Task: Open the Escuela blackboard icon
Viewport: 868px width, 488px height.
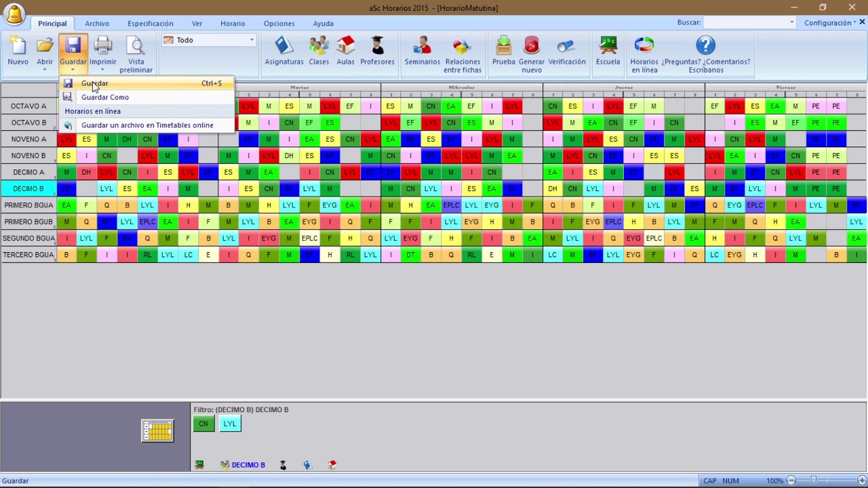Action: 608,46
